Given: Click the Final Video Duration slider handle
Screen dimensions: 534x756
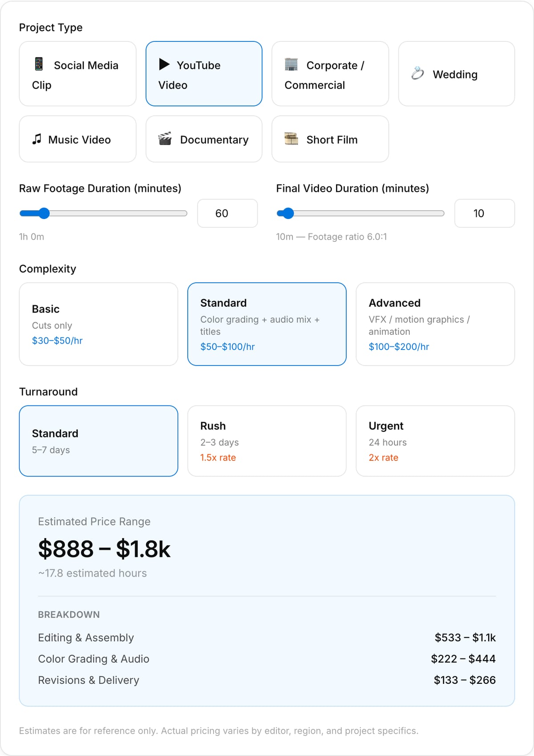Looking at the screenshot, I should point(288,213).
